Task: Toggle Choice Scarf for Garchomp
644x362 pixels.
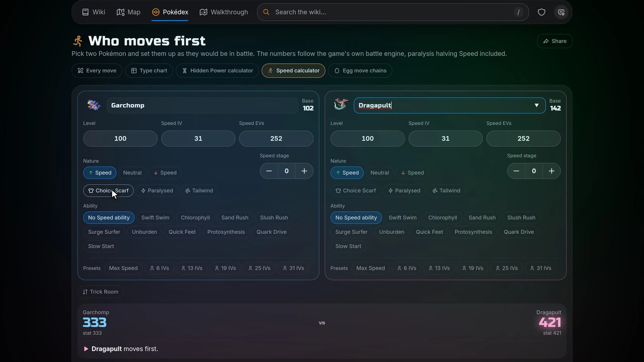Action: click(108, 191)
